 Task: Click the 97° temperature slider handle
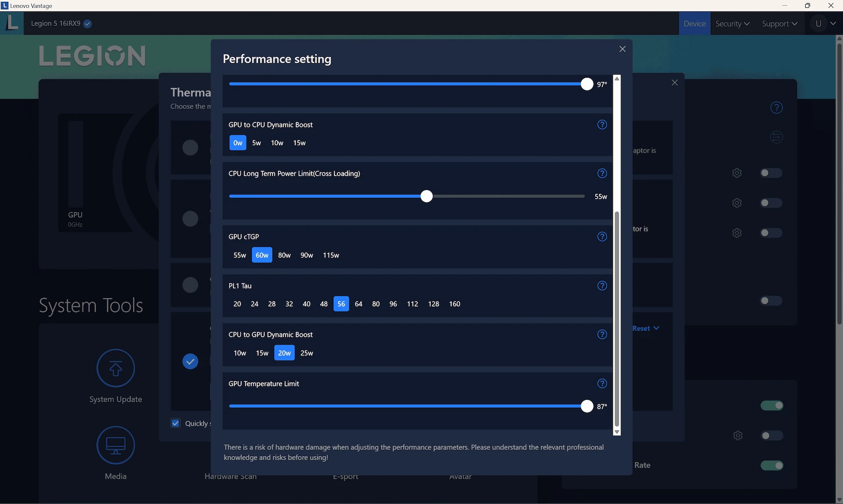tap(587, 84)
